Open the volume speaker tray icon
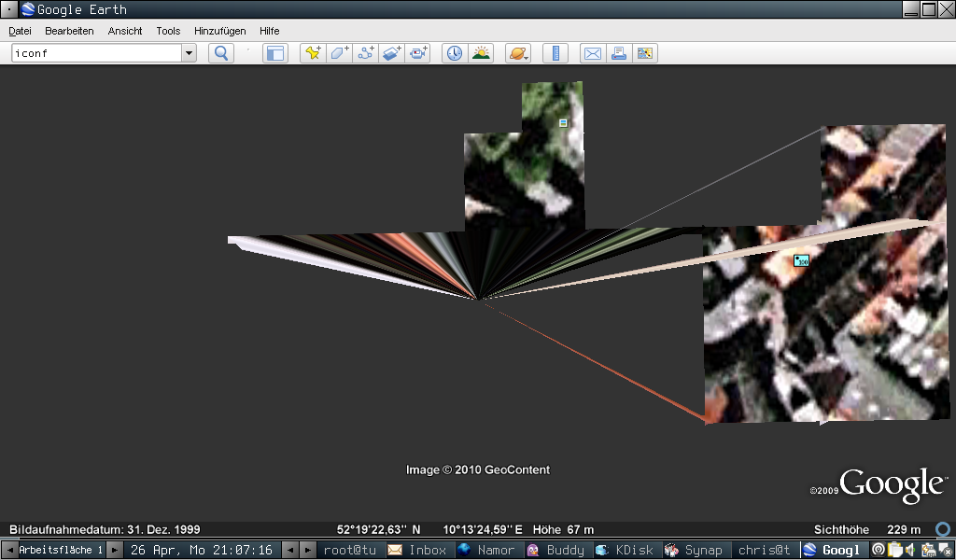 tap(911, 550)
